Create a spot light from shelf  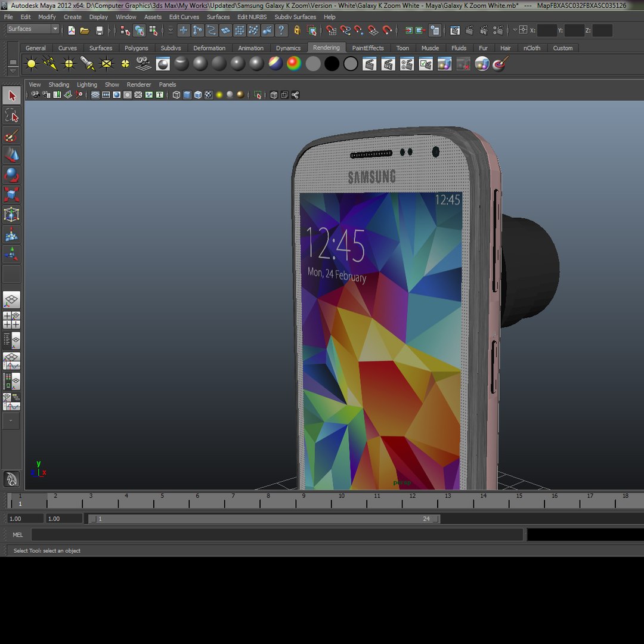click(88, 64)
